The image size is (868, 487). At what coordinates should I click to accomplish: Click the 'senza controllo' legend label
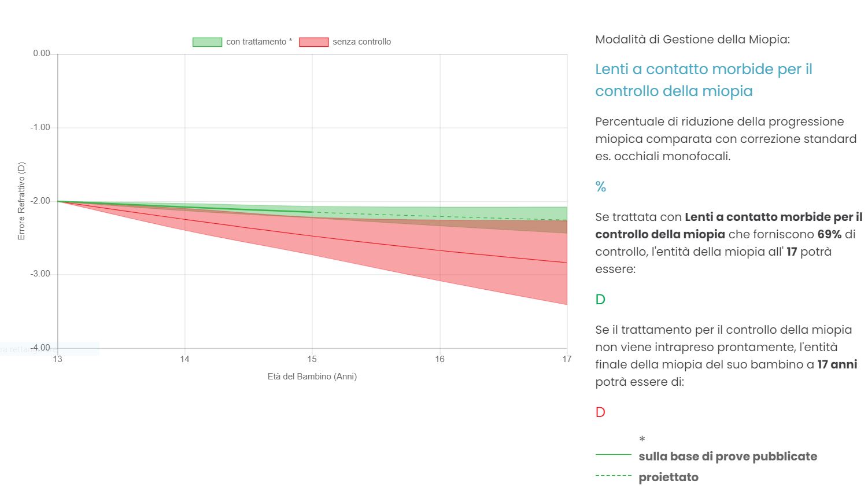[361, 42]
